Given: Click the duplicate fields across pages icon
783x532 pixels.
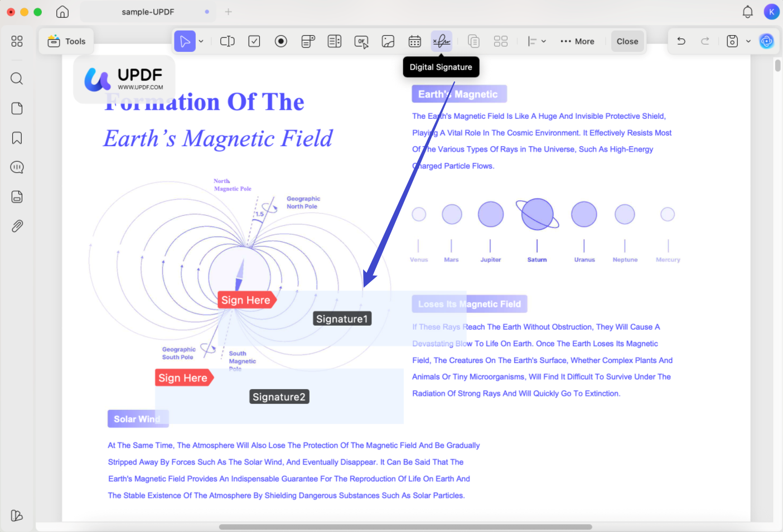Looking at the screenshot, I should coord(473,41).
